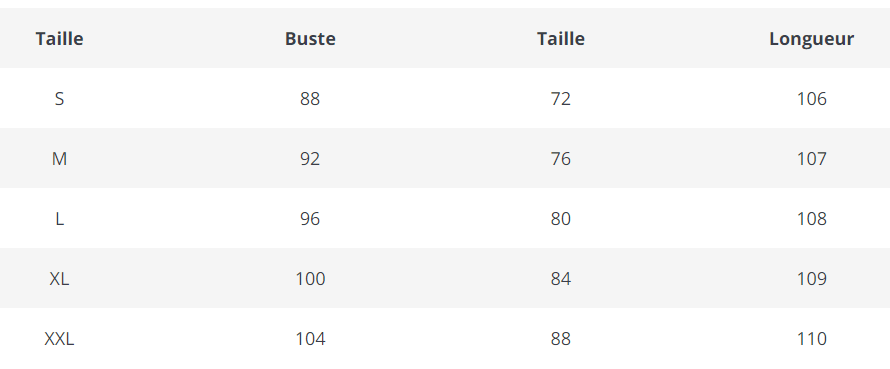The height and width of the screenshot is (369, 890).
Task: Click the waist value 84
Action: pyautogui.click(x=560, y=279)
